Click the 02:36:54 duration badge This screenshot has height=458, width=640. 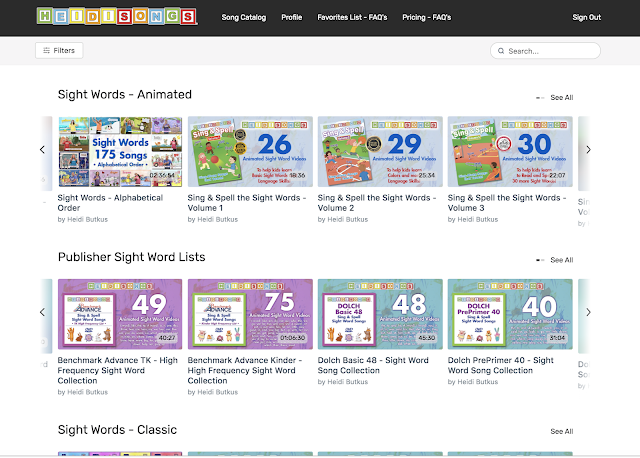162,176
